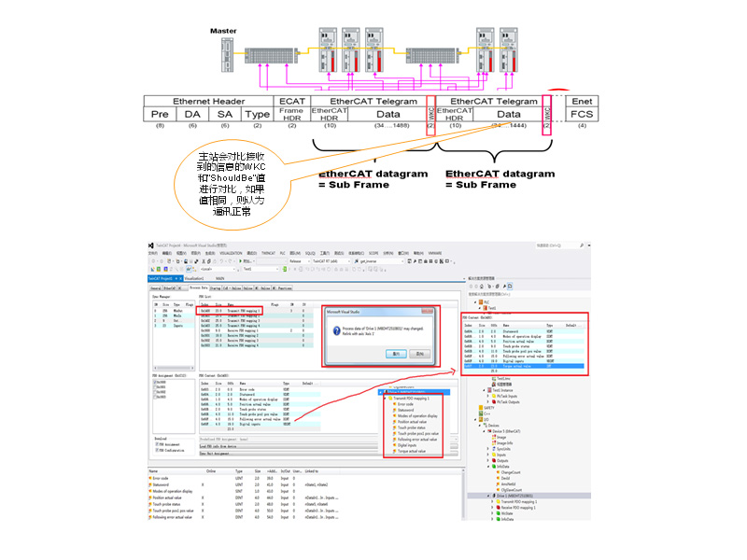747x560 pixels.
Task: Click the Save icon in the toolbar
Action: 185,261
